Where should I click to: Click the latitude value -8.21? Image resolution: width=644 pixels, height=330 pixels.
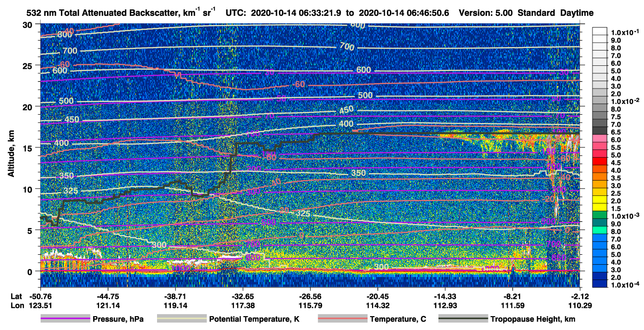coord(512,297)
